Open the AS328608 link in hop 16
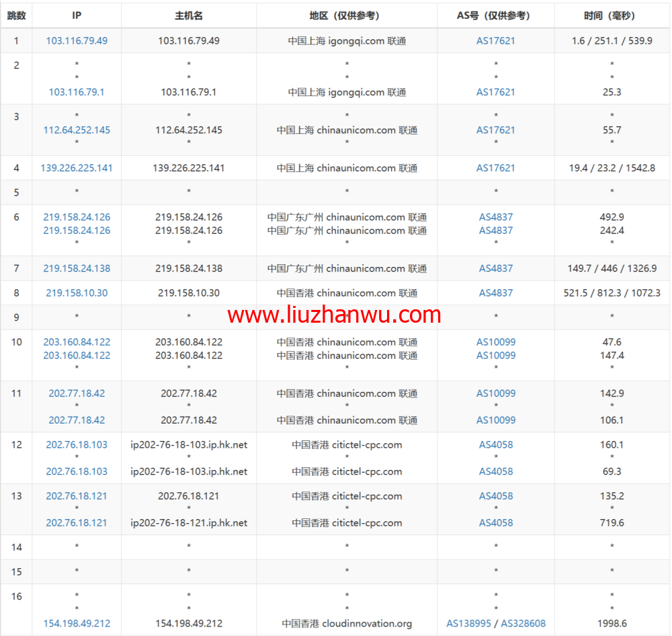 coord(523,624)
